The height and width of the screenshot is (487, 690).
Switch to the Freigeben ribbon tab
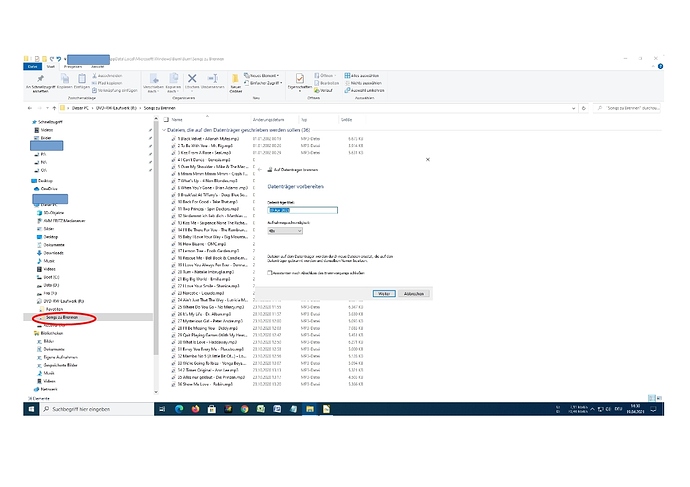tap(73, 66)
